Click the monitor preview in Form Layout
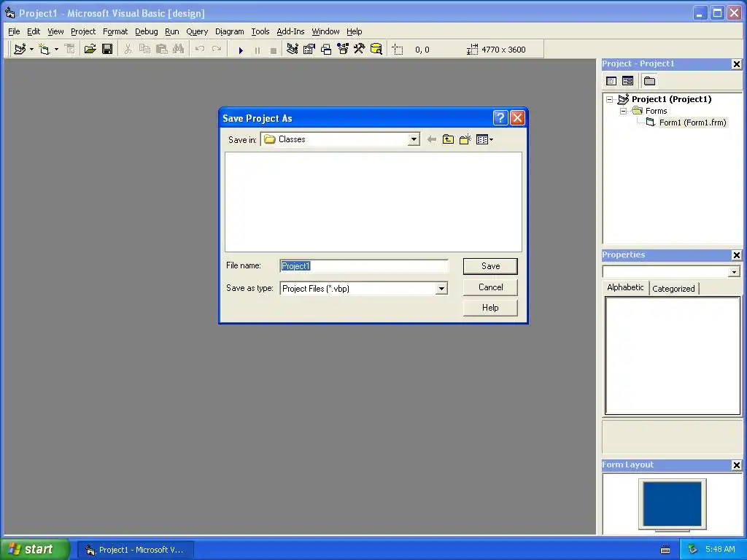This screenshot has height=560, width=747. point(672,505)
